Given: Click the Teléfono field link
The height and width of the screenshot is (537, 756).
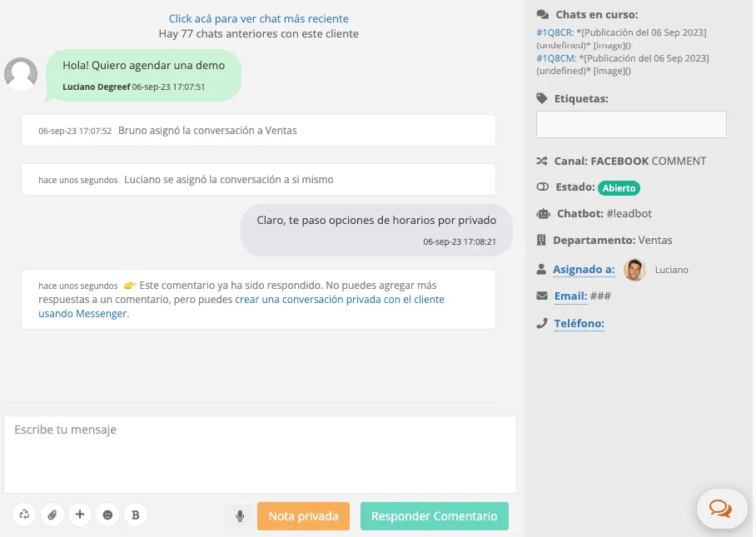Looking at the screenshot, I should 579,324.
